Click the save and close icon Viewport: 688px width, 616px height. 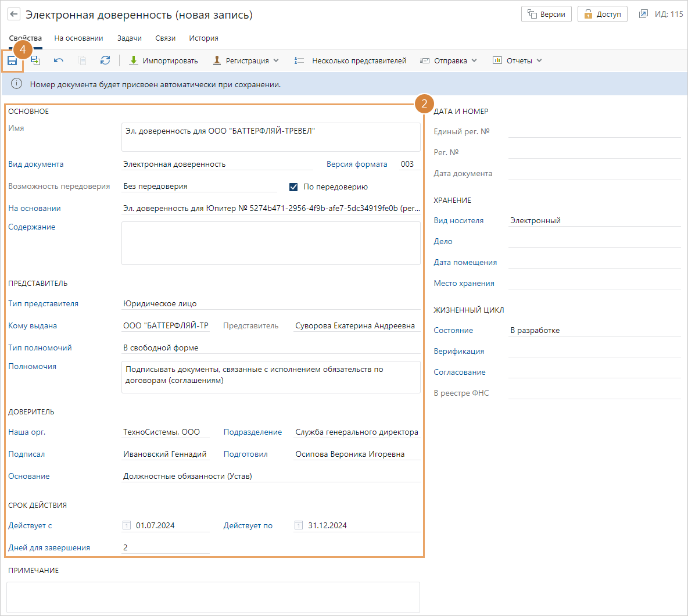click(35, 60)
